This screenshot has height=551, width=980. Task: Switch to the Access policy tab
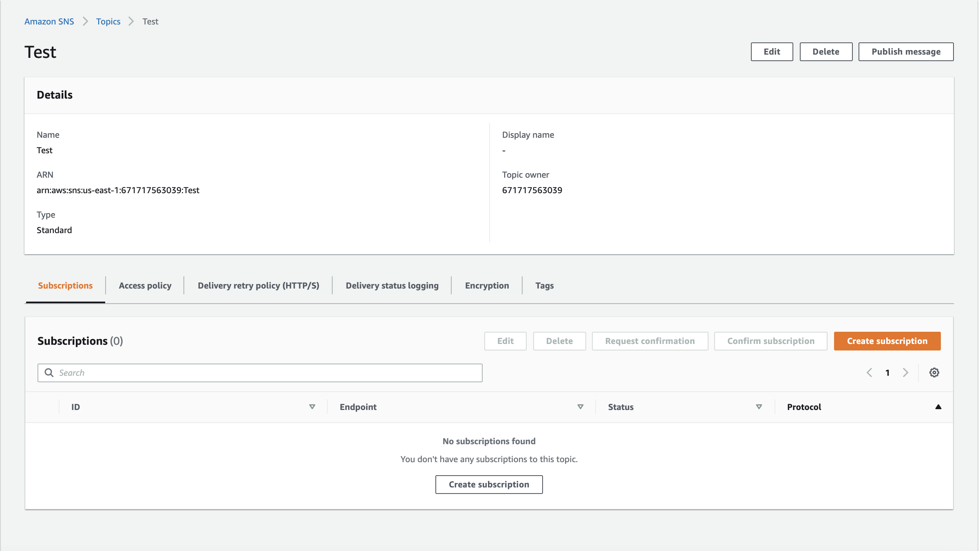click(145, 286)
